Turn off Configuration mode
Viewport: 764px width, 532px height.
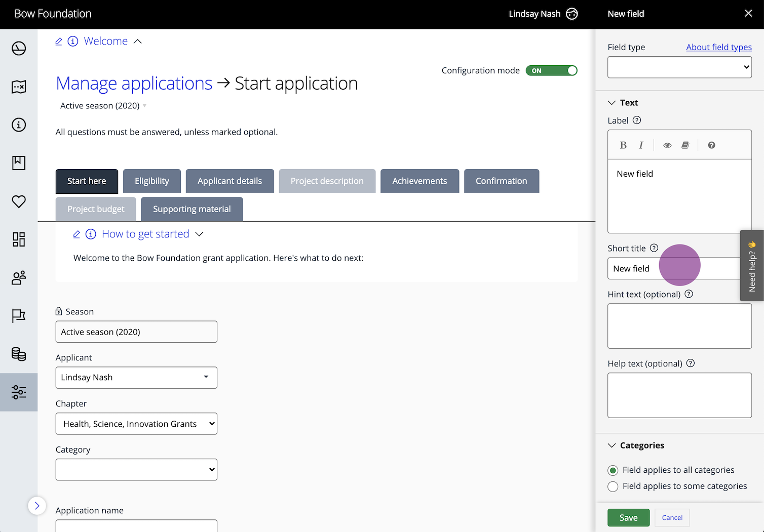(x=552, y=70)
